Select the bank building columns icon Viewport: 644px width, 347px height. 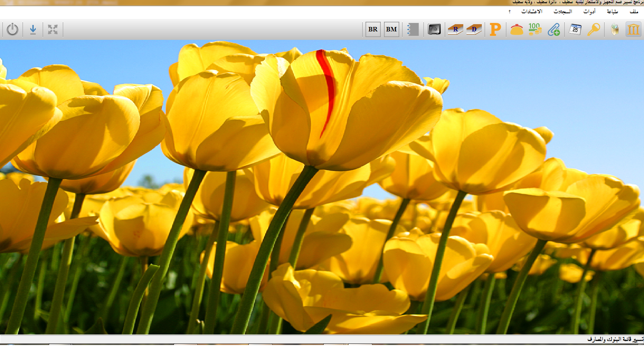[x=633, y=29]
